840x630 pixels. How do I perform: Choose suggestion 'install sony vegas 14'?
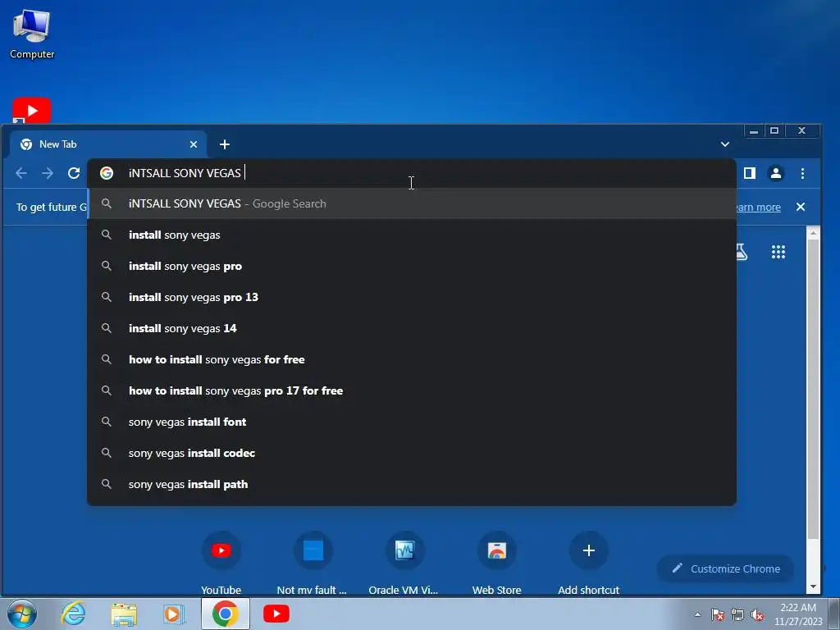click(x=412, y=328)
